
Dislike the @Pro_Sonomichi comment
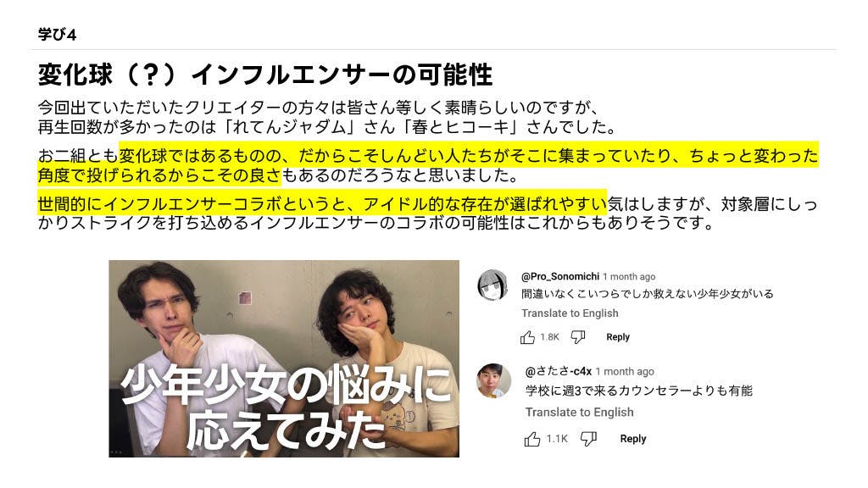(x=578, y=337)
